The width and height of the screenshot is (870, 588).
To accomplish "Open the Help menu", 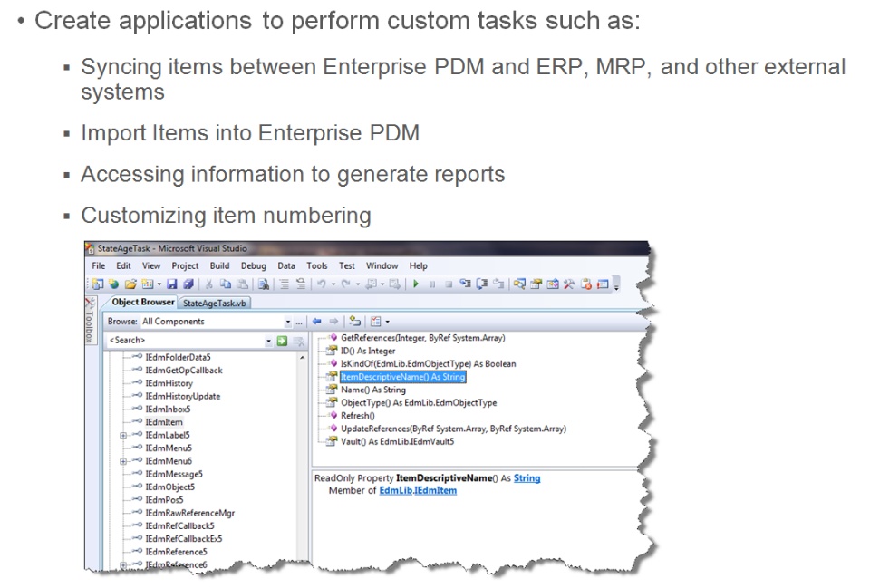I will [x=419, y=265].
